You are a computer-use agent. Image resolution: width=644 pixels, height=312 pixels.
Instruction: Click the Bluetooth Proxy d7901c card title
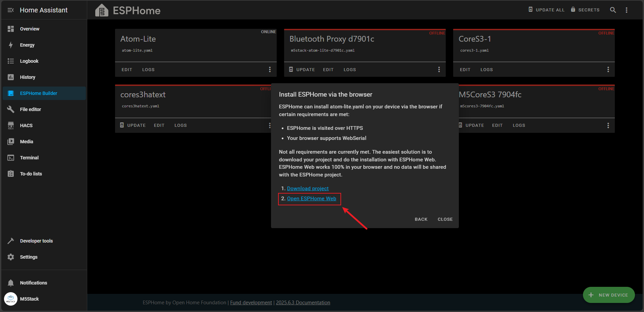pos(332,39)
